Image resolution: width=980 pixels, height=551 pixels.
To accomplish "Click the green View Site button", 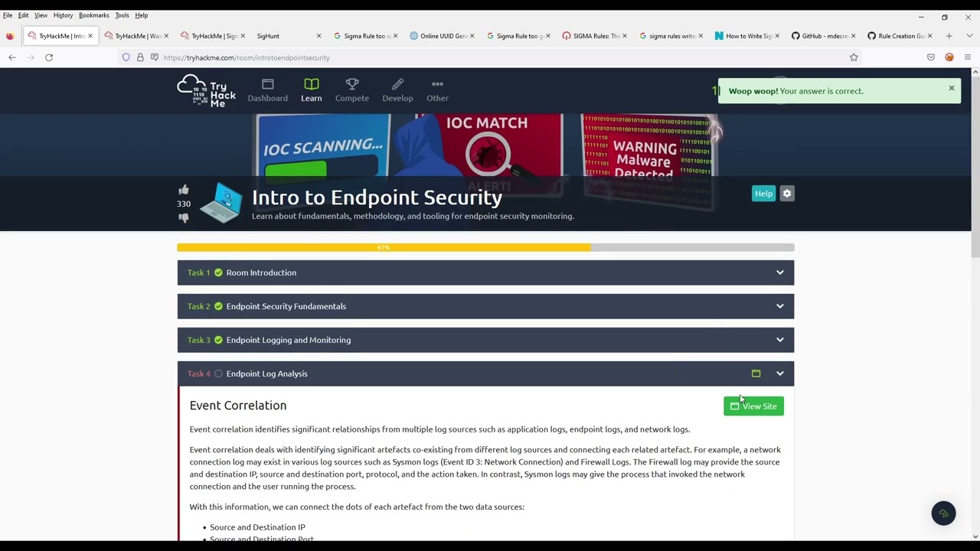I will 753,406.
